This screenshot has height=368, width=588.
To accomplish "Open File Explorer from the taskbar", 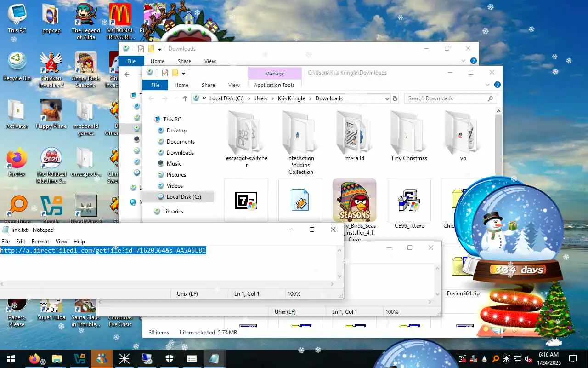I will [57, 359].
